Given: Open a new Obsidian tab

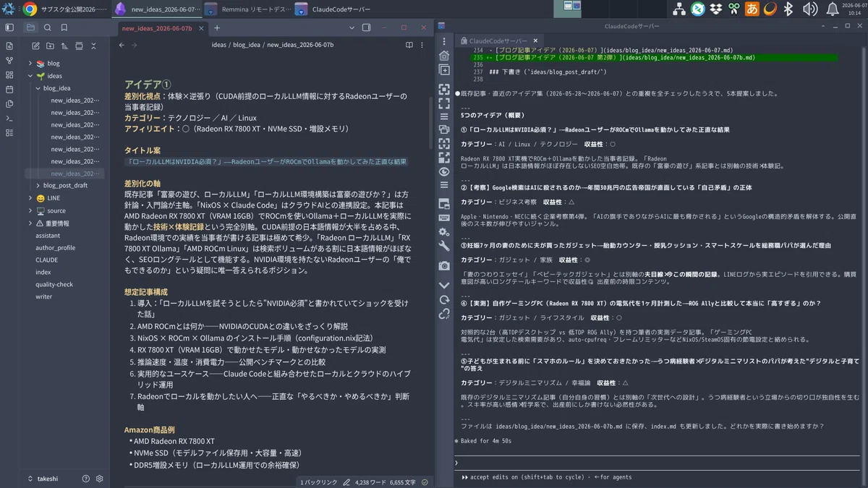Looking at the screenshot, I should [217, 27].
